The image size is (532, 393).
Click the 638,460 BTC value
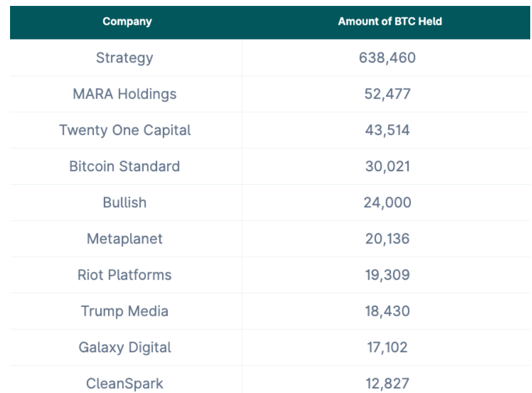[x=387, y=58]
